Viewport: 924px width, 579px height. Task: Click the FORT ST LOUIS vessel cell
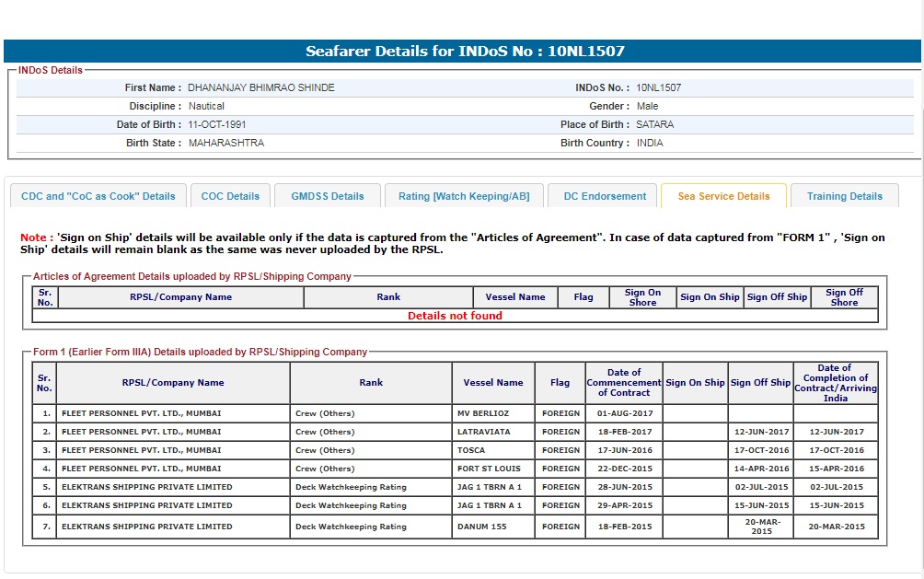pos(489,469)
